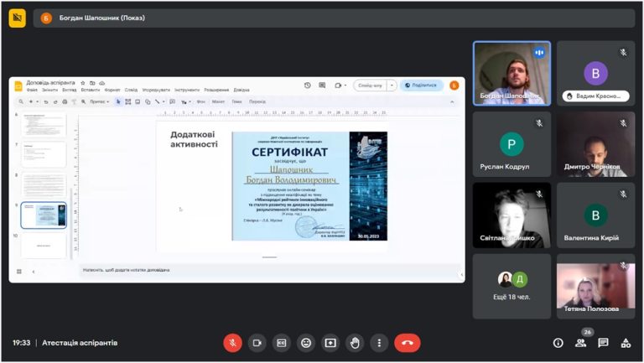Open the Файл menu in Slides
Image resolution: width=644 pixels, height=363 pixels.
[x=32, y=90]
